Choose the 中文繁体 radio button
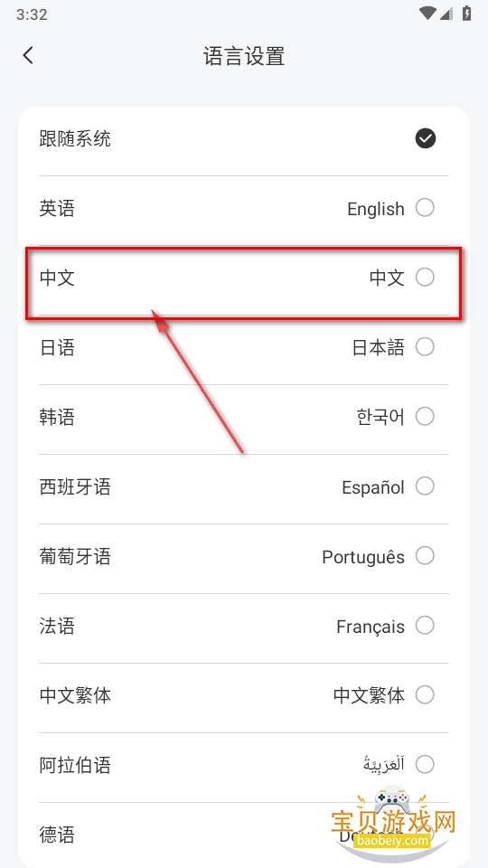 (x=425, y=694)
